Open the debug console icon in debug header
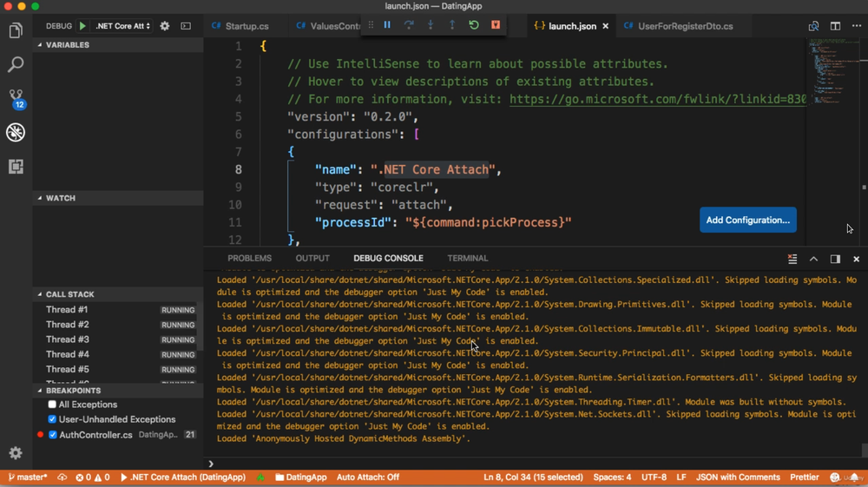Image resolution: width=868 pixels, height=487 pixels. point(186,26)
